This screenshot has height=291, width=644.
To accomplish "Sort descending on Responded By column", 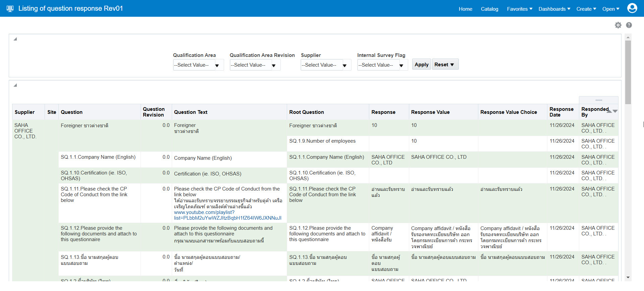I will pos(615,111).
